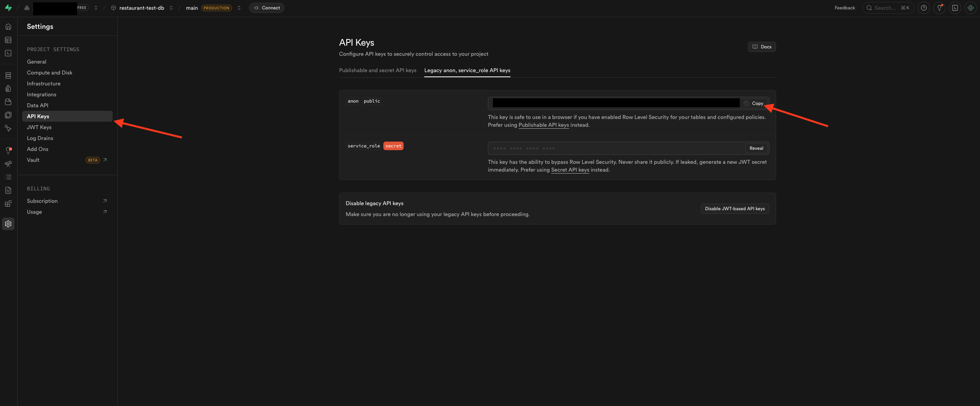Select JWT Keys in settings menu
This screenshot has height=406, width=980.
click(x=39, y=127)
